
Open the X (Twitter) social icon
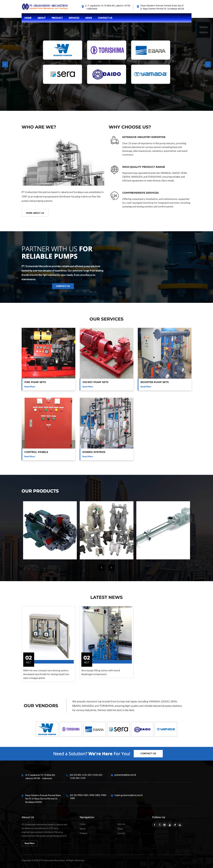coord(160,825)
